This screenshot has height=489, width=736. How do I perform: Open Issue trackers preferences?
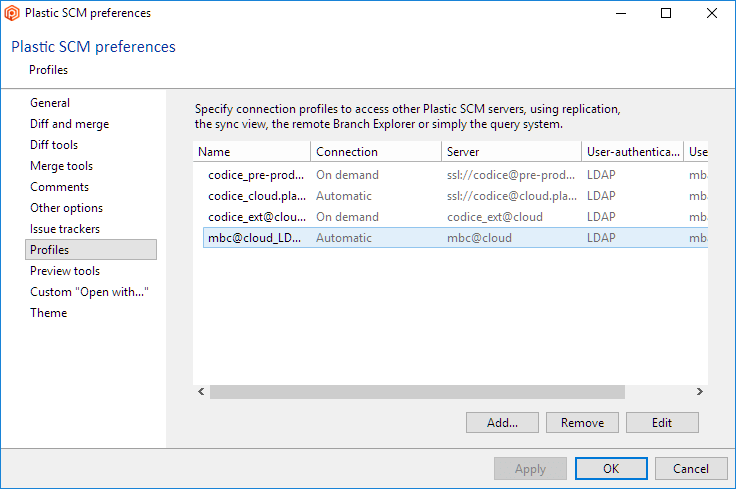pyautogui.click(x=65, y=229)
